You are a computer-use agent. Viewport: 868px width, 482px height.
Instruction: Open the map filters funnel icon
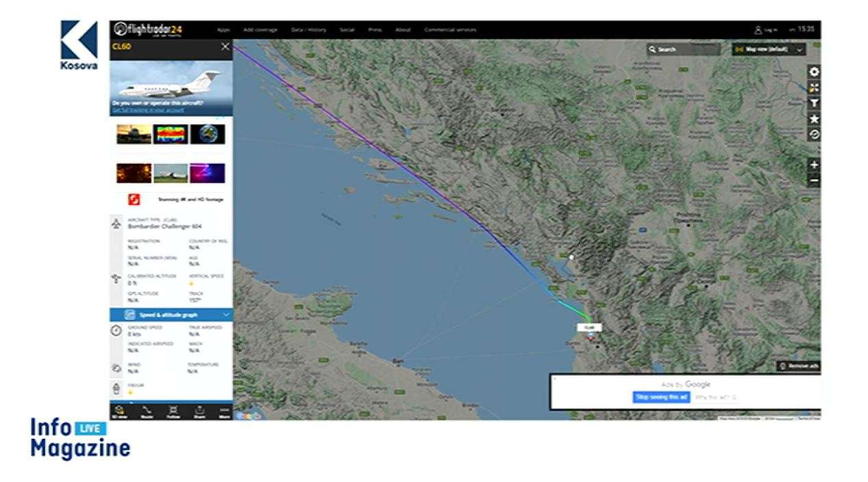[x=814, y=103]
